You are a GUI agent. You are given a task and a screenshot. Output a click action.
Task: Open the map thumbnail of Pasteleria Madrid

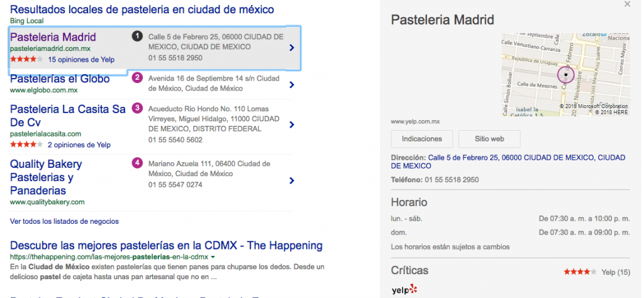[x=565, y=75]
